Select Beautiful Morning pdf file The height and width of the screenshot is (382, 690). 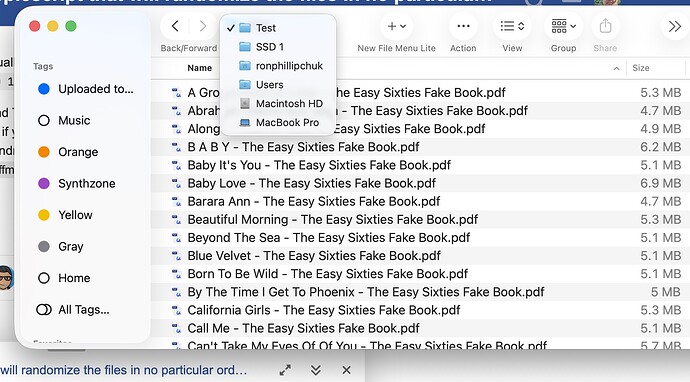(333, 219)
